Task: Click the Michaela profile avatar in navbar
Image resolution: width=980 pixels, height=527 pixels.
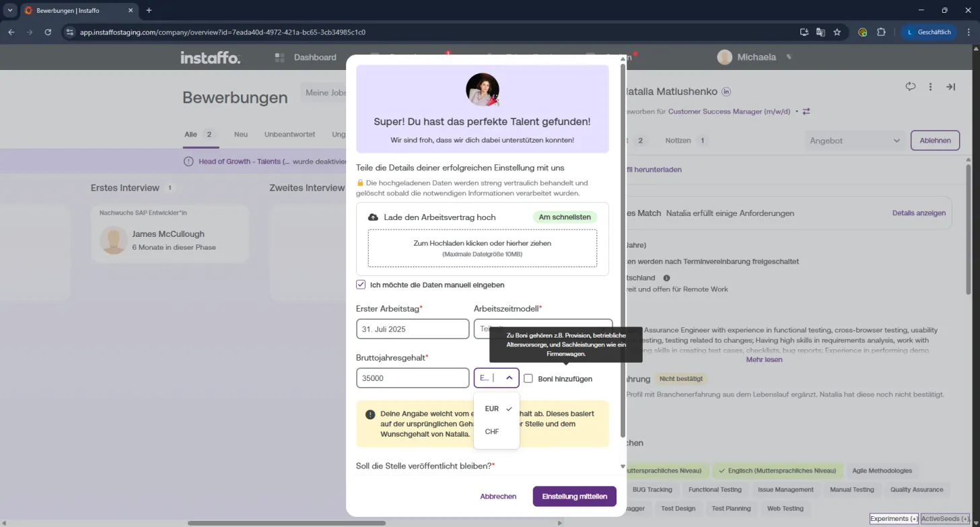Action: (724, 58)
